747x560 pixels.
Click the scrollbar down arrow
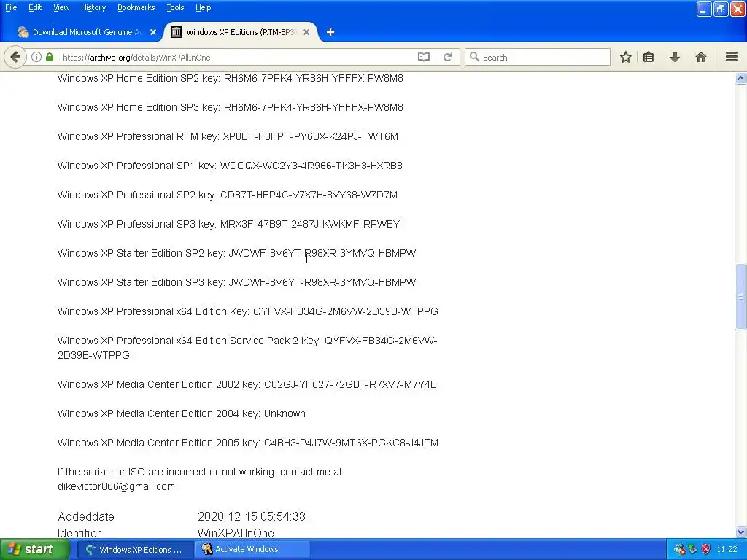tap(741, 532)
